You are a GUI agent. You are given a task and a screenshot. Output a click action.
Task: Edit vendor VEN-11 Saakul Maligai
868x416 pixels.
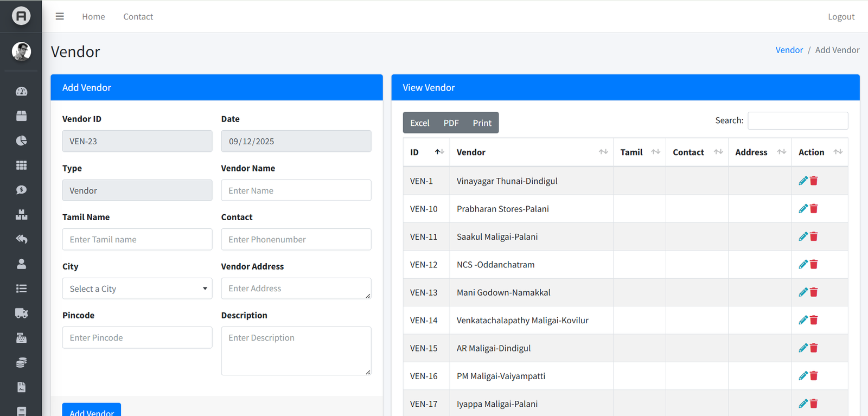pos(803,236)
